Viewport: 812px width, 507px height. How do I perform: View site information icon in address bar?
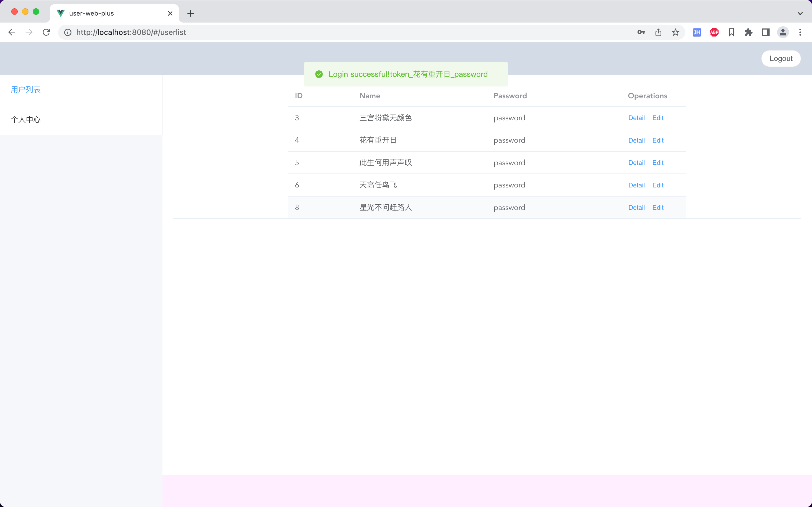point(68,32)
